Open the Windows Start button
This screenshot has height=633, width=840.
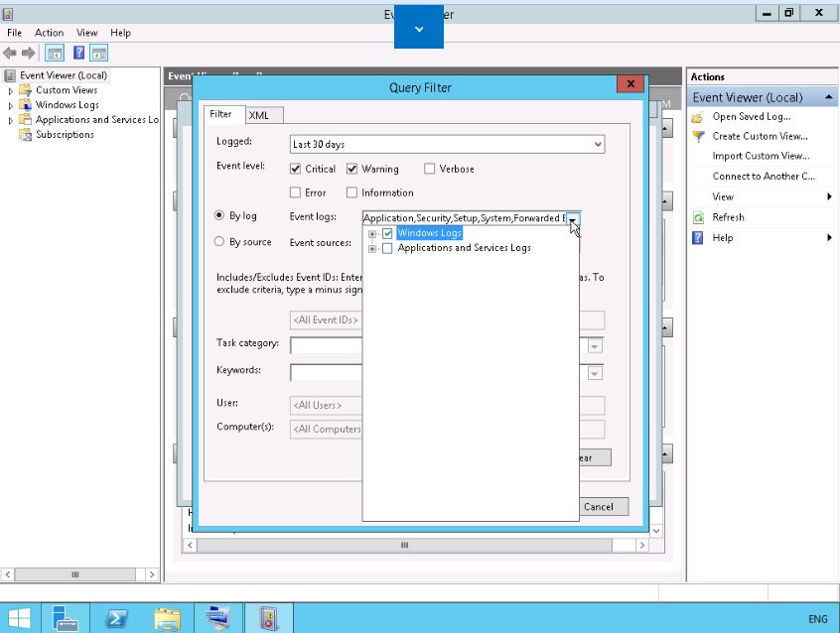coord(20,618)
